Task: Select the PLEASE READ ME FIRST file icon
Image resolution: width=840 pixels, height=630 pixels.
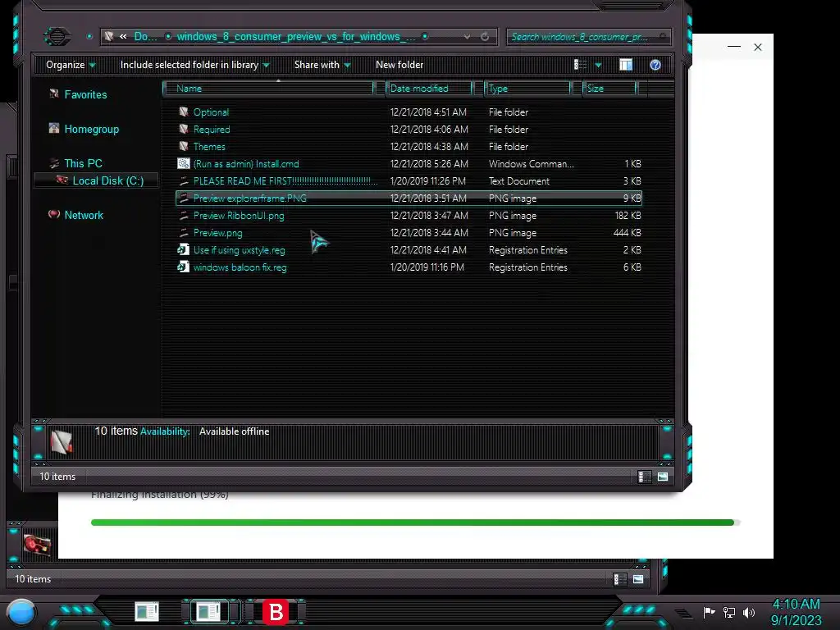Action: tap(184, 181)
